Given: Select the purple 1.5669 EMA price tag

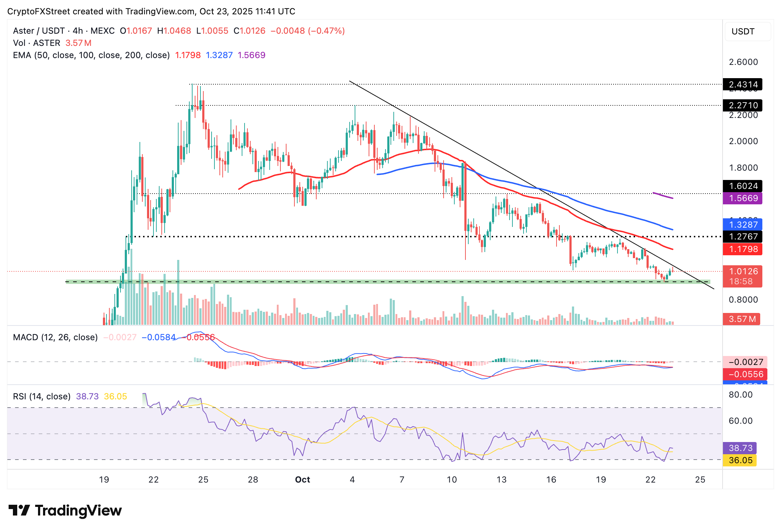Looking at the screenshot, I should pos(743,198).
